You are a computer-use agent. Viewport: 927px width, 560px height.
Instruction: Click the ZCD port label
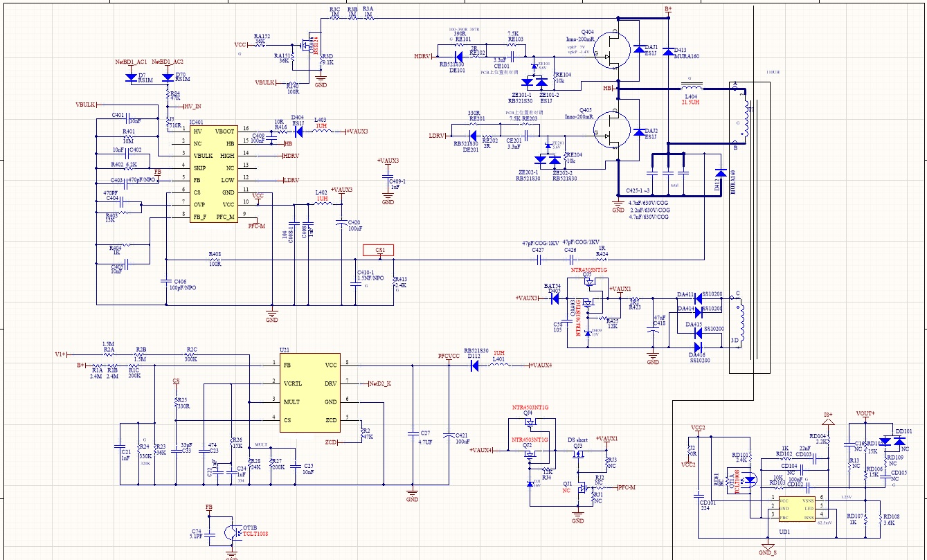click(x=332, y=442)
